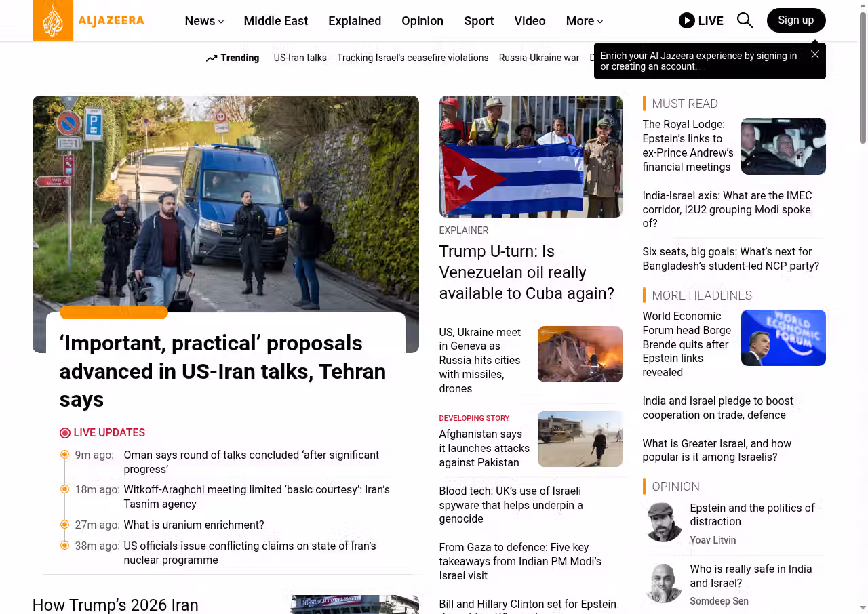The image size is (868, 614).
Task: Click the LIVE play icon
Action: 687,20
